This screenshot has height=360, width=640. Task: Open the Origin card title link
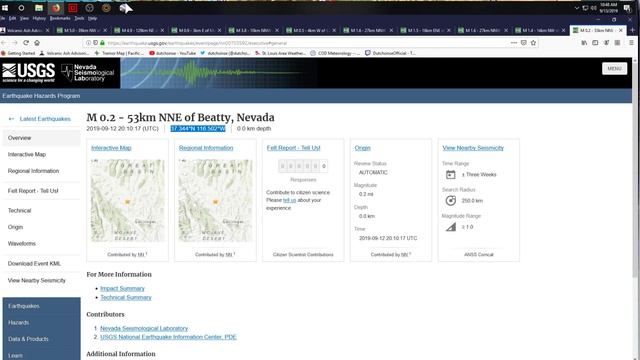pyautogui.click(x=362, y=148)
